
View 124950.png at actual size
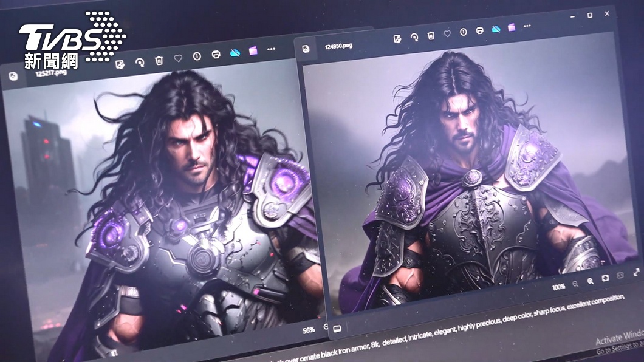tap(620, 275)
